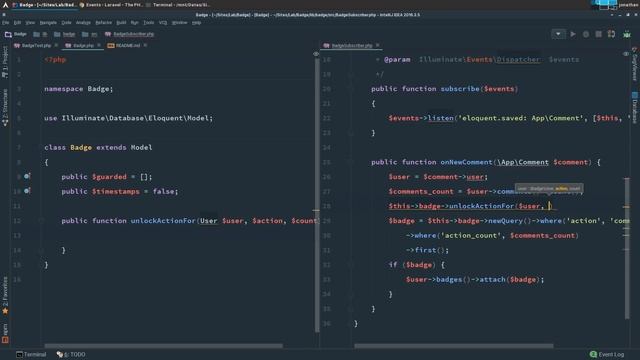Toggle the inspection eye icon in right editor
This screenshot has width=640, height=360.
tap(626, 54)
